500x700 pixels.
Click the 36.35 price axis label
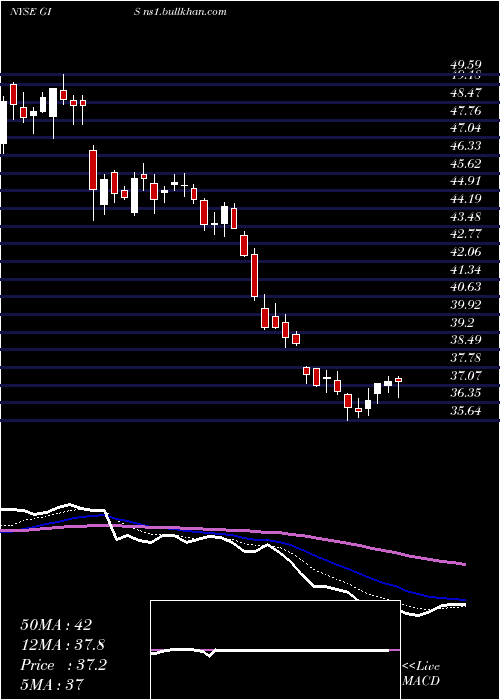[x=466, y=394]
